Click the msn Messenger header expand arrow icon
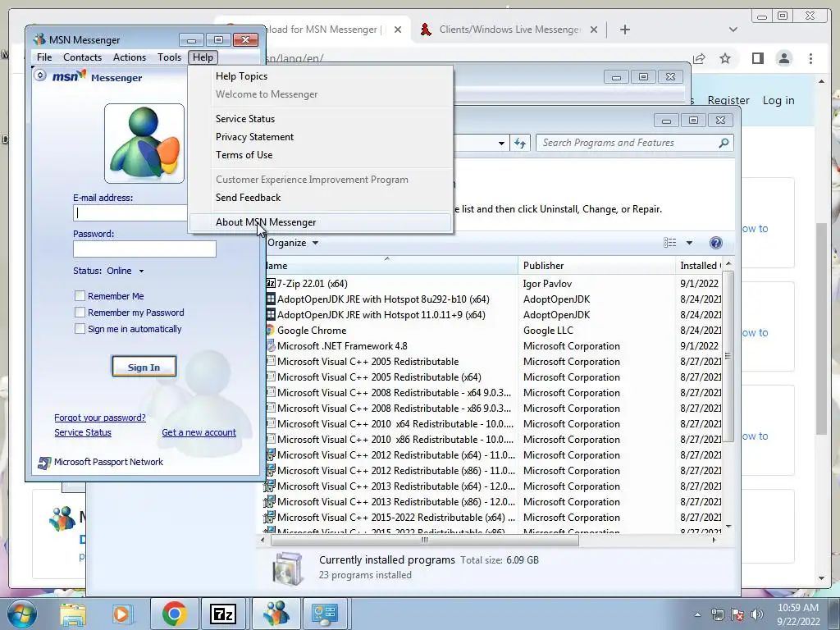840x630 pixels. coord(40,75)
